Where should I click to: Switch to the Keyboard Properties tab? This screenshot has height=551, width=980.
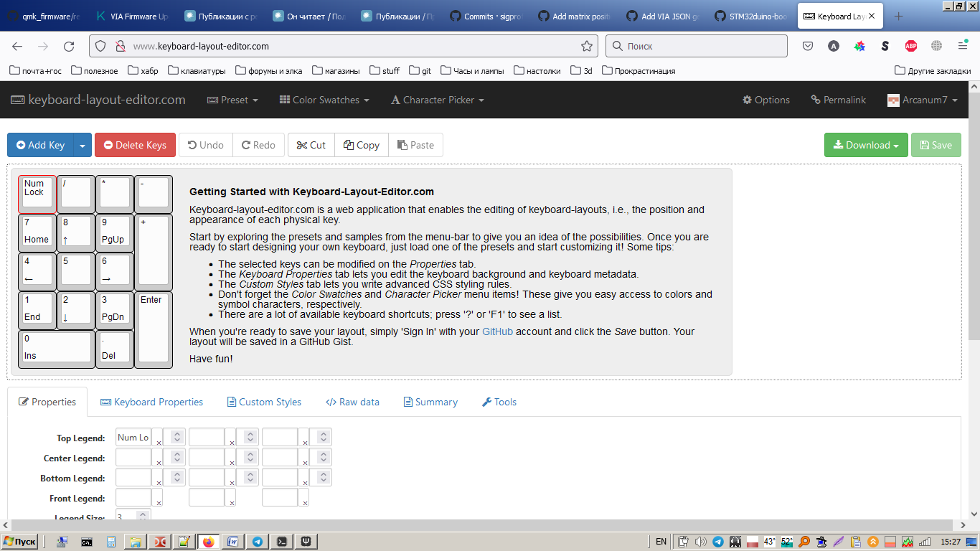(x=151, y=402)
